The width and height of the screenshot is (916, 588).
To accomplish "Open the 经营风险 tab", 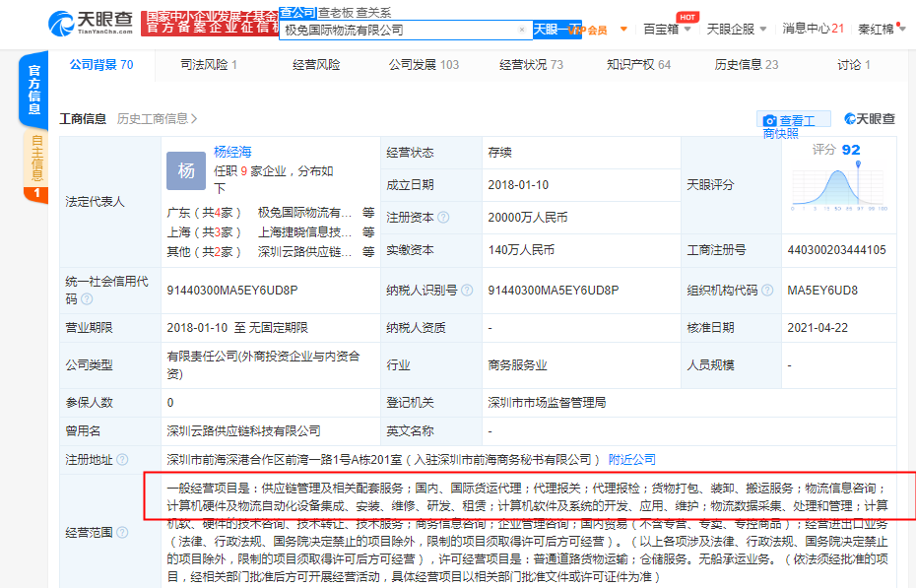I will [x=316, y=65].
